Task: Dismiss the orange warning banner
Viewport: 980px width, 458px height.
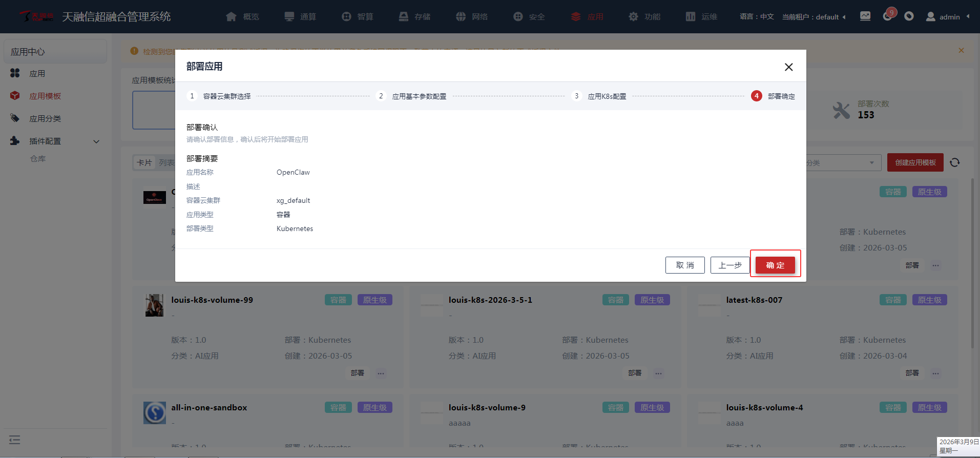Action: coord(961,50)
